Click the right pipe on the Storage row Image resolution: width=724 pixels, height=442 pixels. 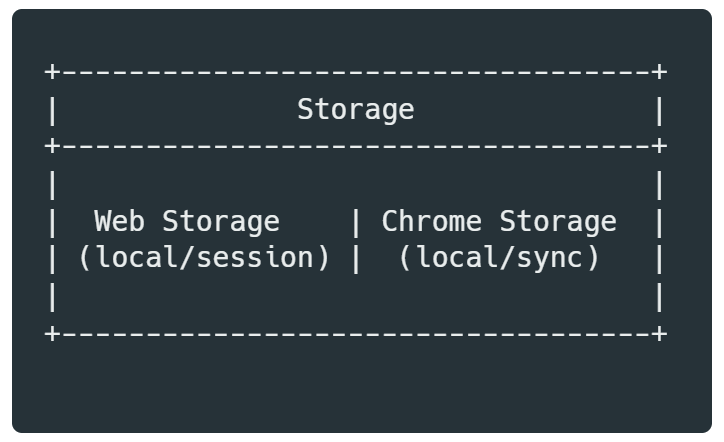[659, 109]
